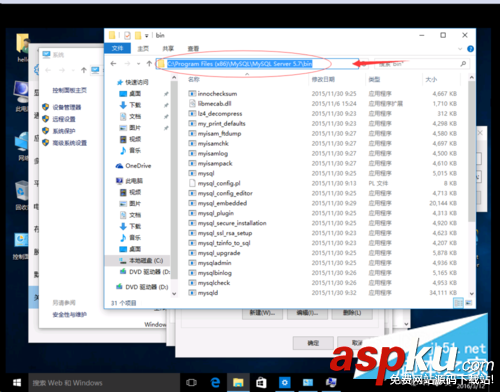Select the mysql_tzinfo_to_sql file
The height and width of the screenshot is (392, 500).
(224, 243)
